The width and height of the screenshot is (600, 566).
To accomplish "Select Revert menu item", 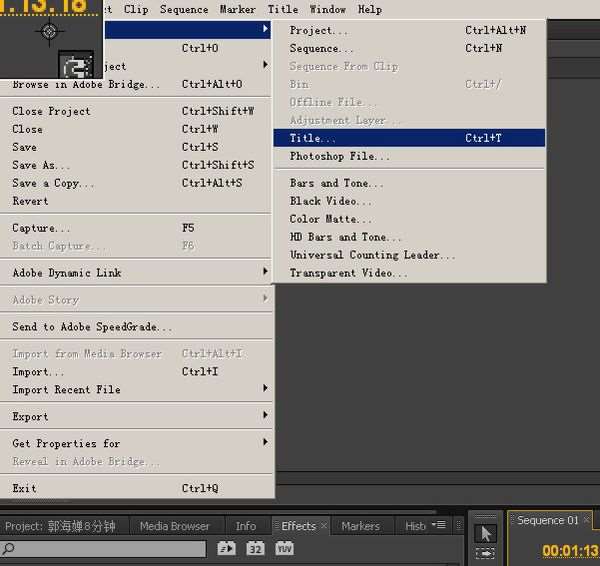I will (135, 201).
